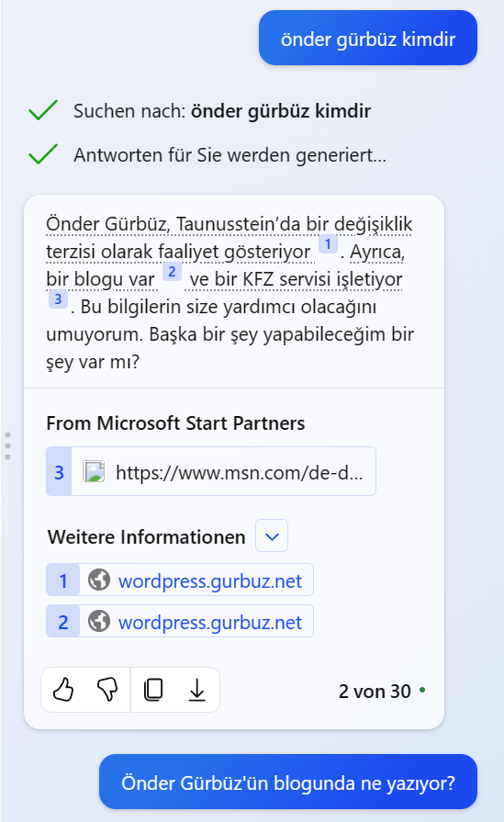Click the globe icon beside source 1
The height and width of the screenshot is (822, 504).
[99, 580]
